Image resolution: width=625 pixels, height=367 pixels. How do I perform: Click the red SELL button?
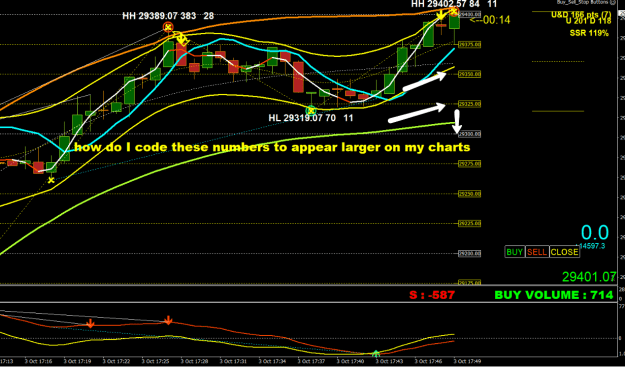[x=537, y=252]
